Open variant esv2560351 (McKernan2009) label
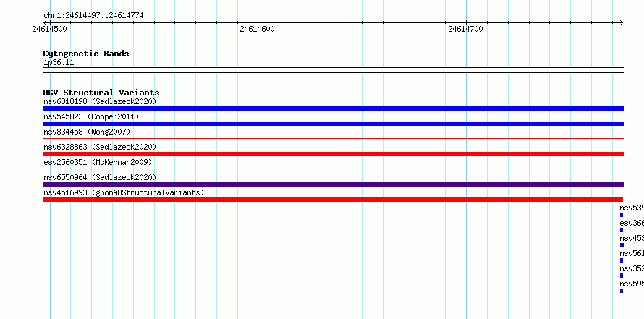The height and width of the screenshot is (319, 644). tap(98, 162)
